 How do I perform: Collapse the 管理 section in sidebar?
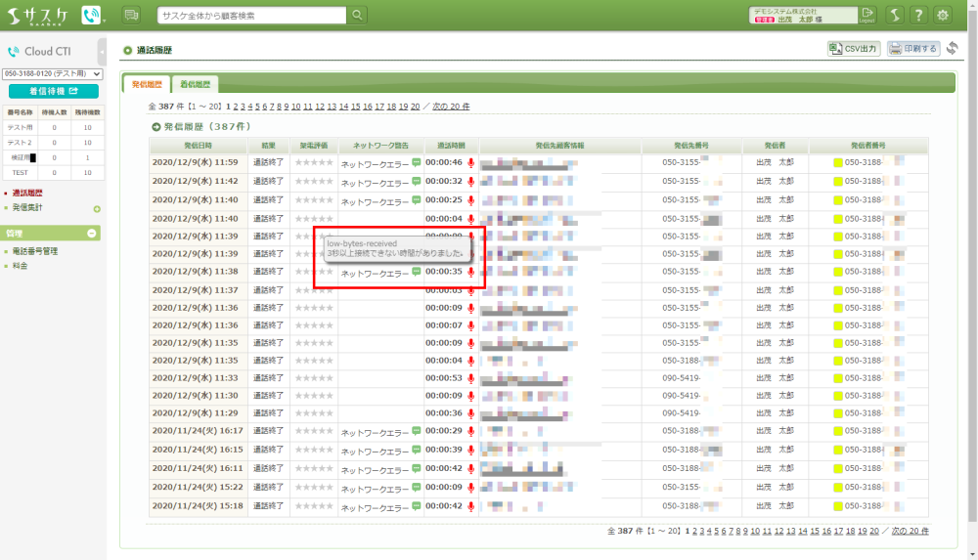click(x=93, y=234)
